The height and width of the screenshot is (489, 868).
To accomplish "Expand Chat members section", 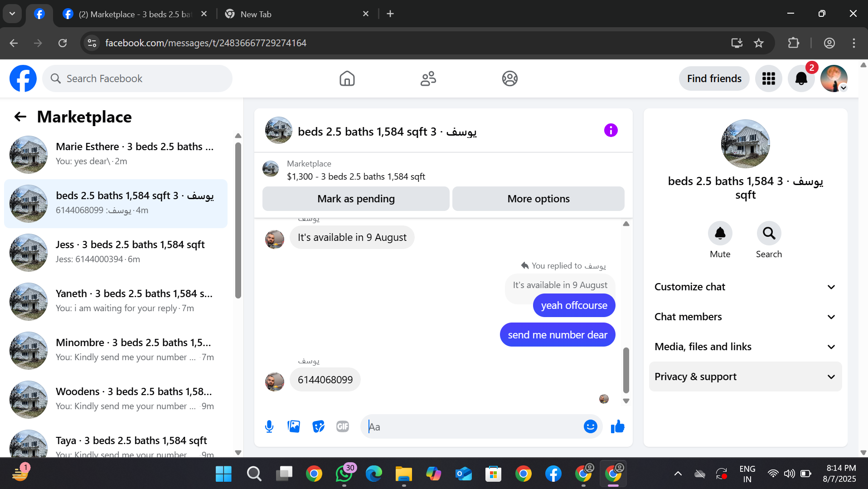I will click(745, 317).
